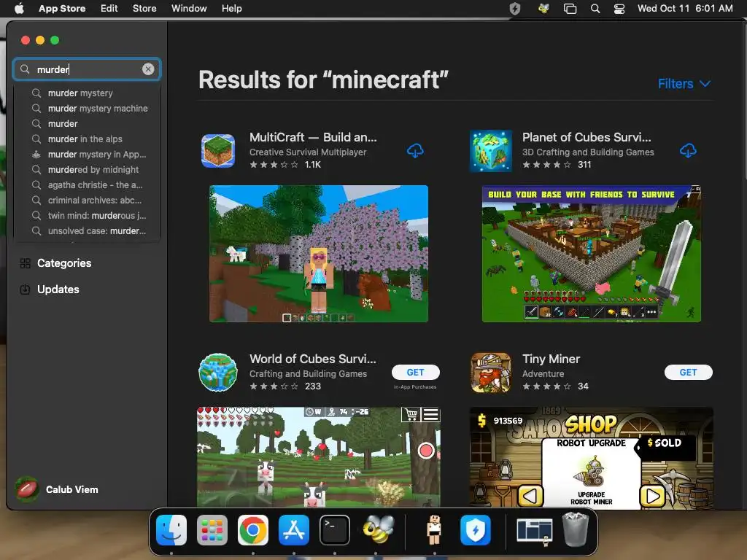Select 'murder in the alps' suggestion
The image size is (747, 560).
point(88,139)
